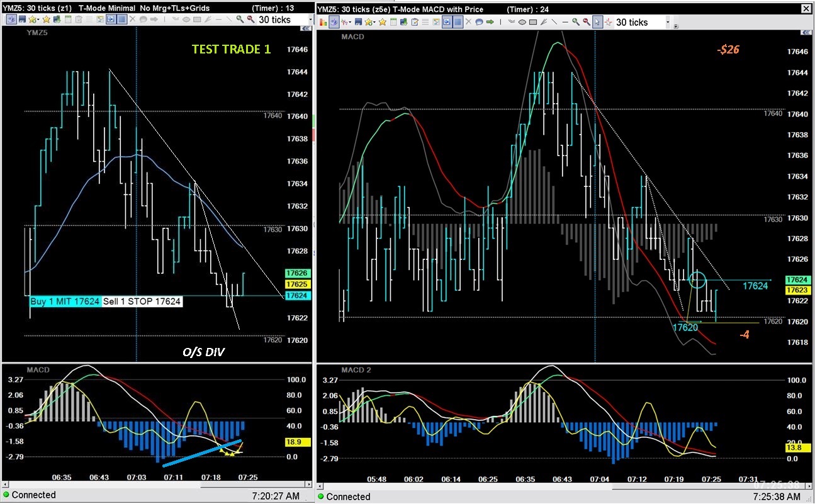Viewport: 815px width, 504px height.
Task: Save the current chart layout
Action: [23, 20]
